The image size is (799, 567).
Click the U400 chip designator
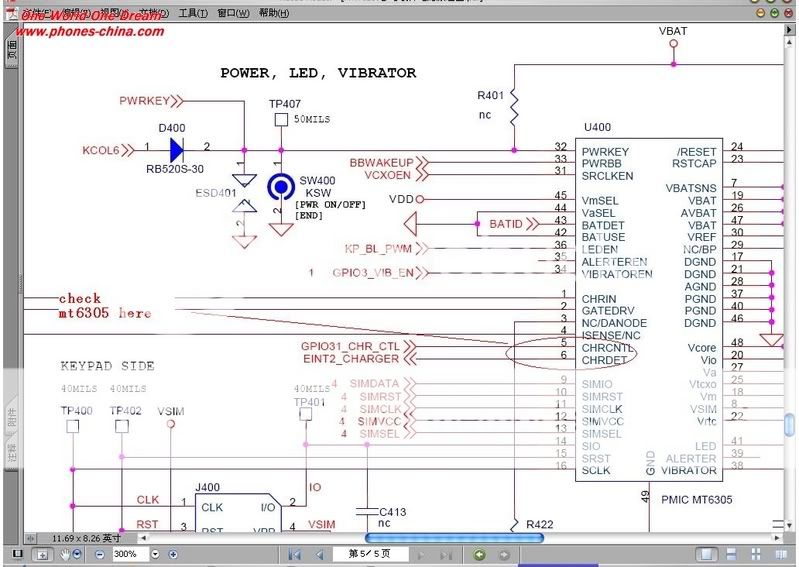597,127
